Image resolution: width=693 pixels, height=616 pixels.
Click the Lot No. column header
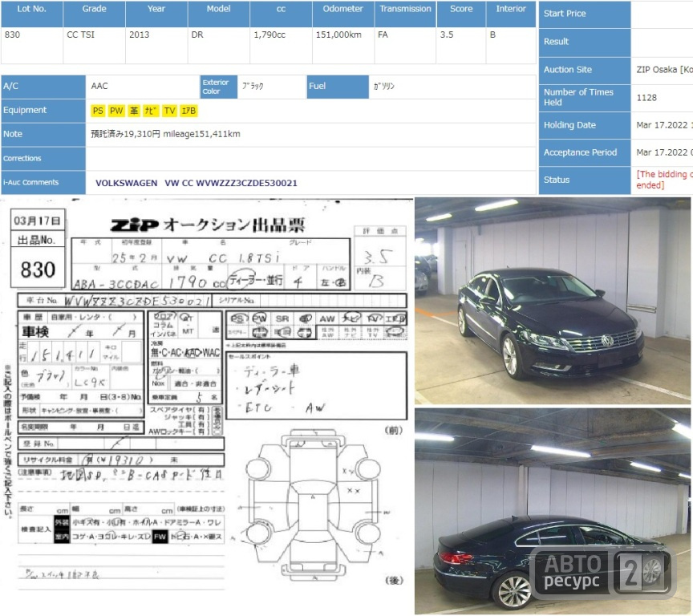coord(32,14)
